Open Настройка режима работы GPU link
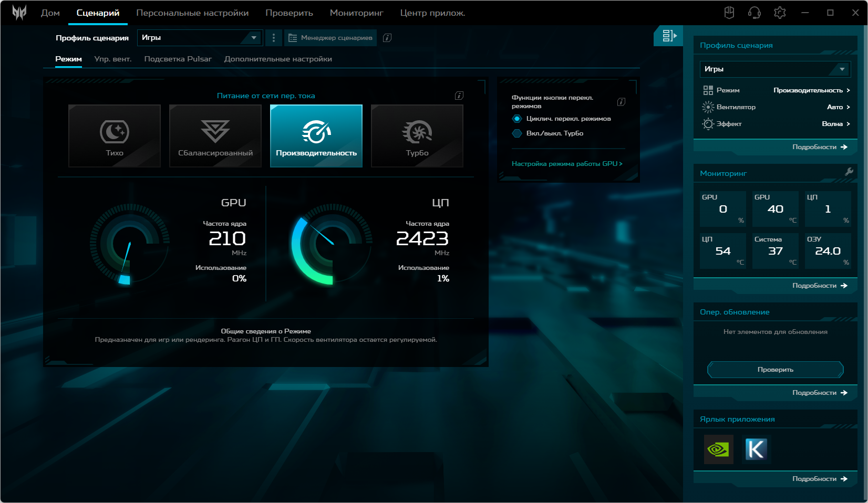Screen dimensions: 868x503 pyautogui.click(x=567, y=164)
